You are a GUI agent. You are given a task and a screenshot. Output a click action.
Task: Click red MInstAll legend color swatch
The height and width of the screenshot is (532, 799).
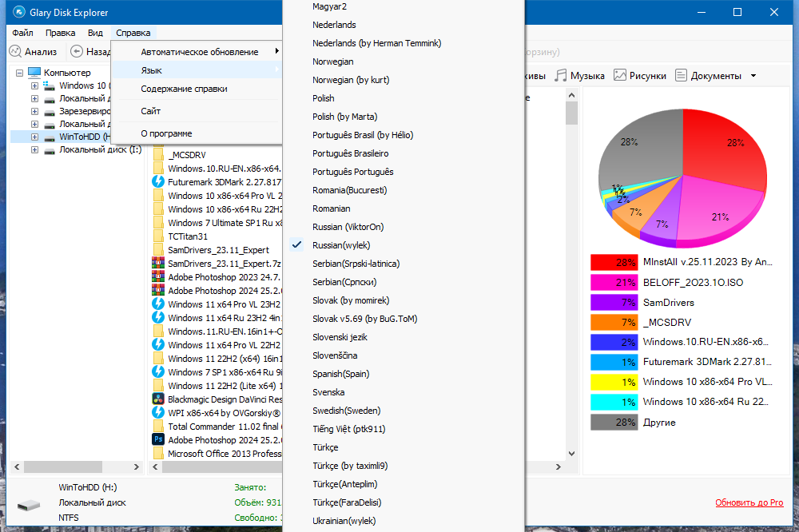click(614, 263)
